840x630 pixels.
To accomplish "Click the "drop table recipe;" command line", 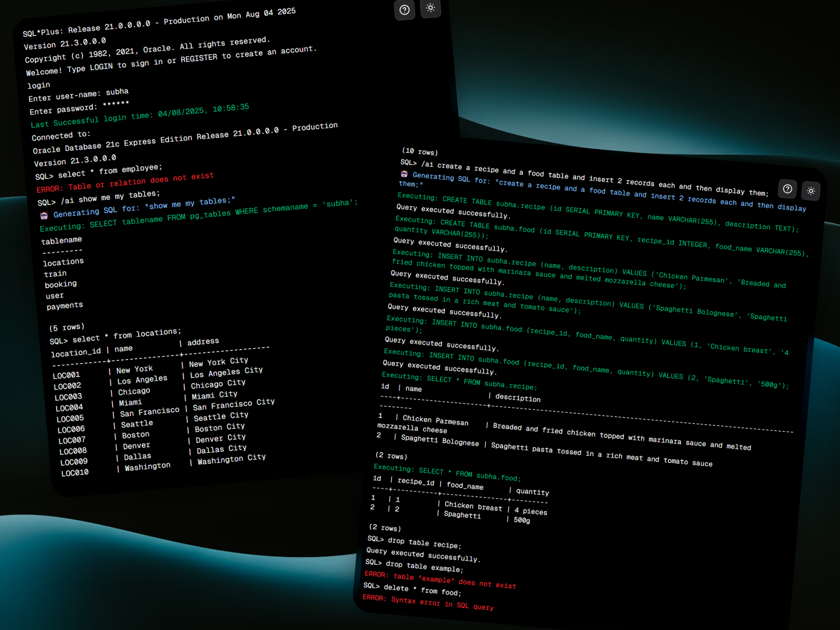I will 414,542.
